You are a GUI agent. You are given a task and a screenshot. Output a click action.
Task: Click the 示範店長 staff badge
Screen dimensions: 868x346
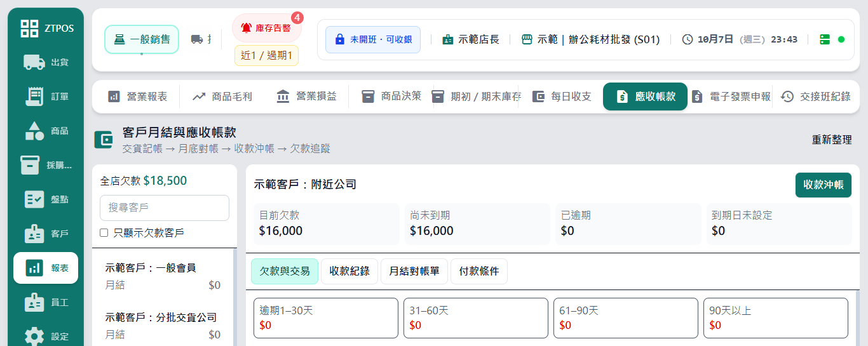coord(470,39)
